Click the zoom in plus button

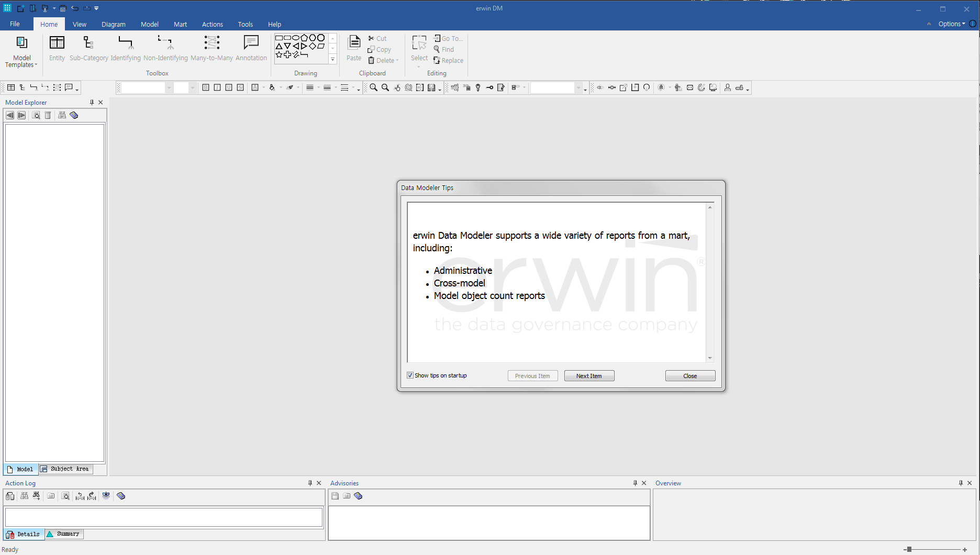pos(965,549)
